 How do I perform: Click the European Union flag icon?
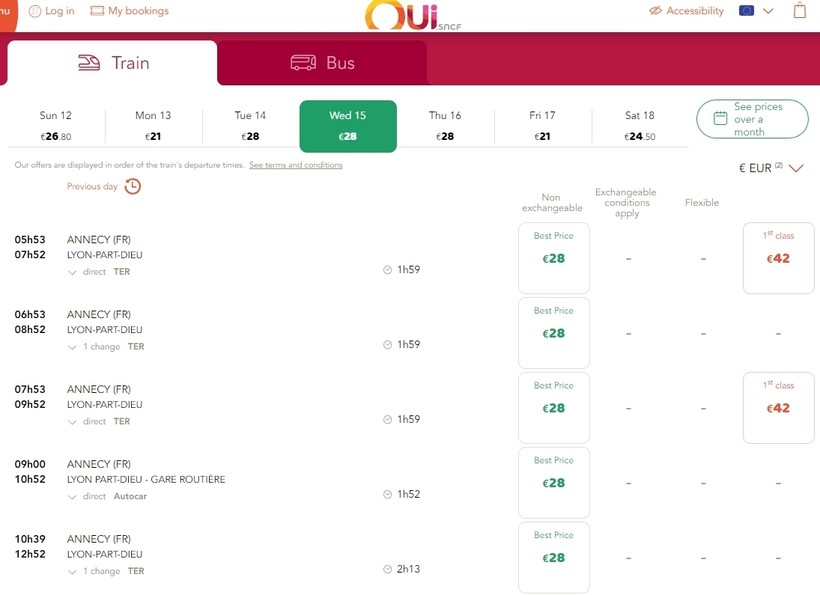click(x=746, y=10)
